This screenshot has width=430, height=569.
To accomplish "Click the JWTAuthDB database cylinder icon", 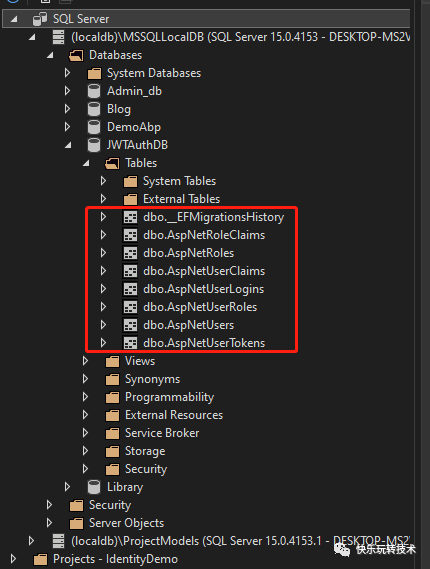I will click(x=94, y=145).
